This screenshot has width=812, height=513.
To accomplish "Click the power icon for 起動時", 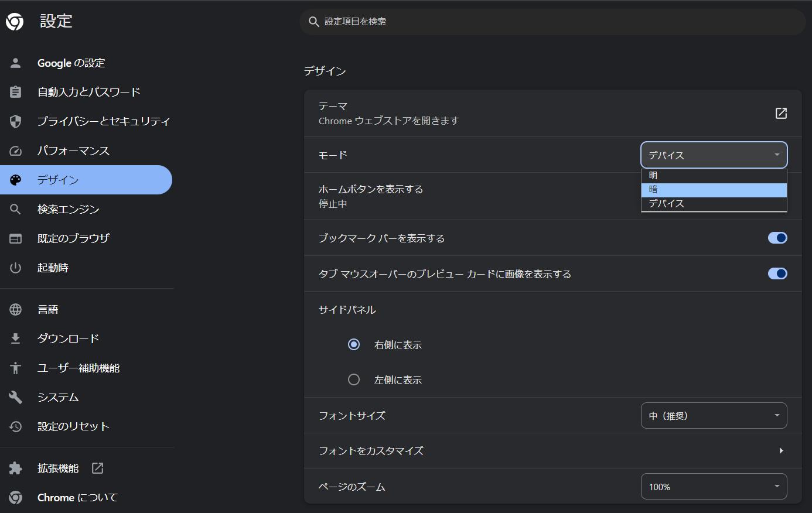I will (16, 268).
